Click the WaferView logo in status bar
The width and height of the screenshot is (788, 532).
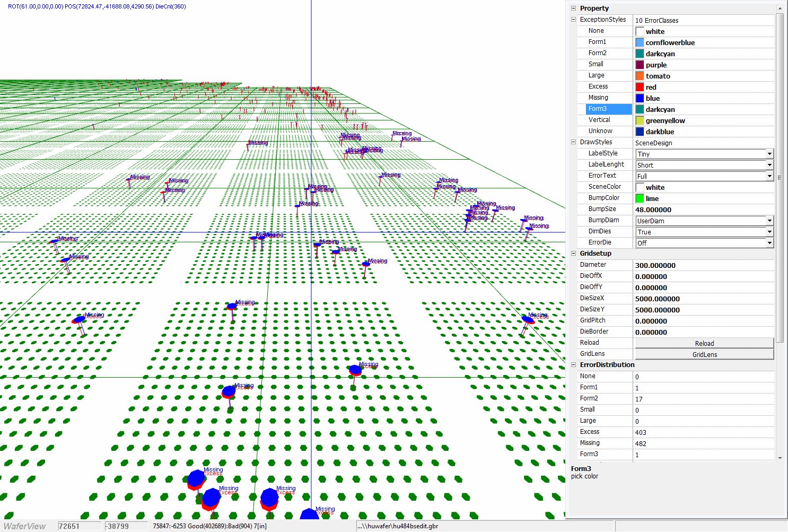(25, 526)
